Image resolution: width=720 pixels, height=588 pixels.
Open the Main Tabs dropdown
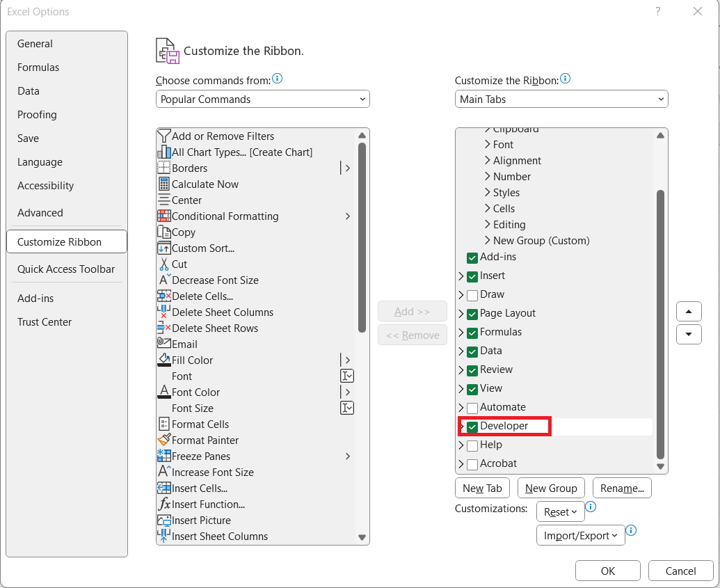pyautogui.click(x=561, y=100)
